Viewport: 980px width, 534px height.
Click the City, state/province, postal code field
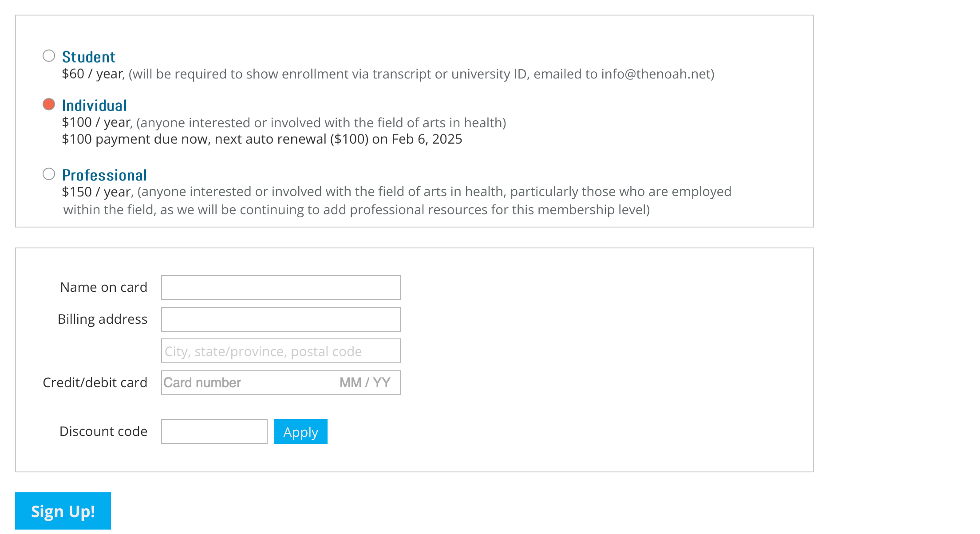281,351
